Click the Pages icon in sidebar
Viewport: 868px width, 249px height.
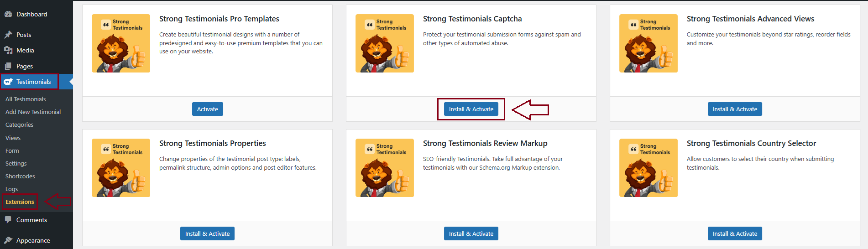click(8, 66)
